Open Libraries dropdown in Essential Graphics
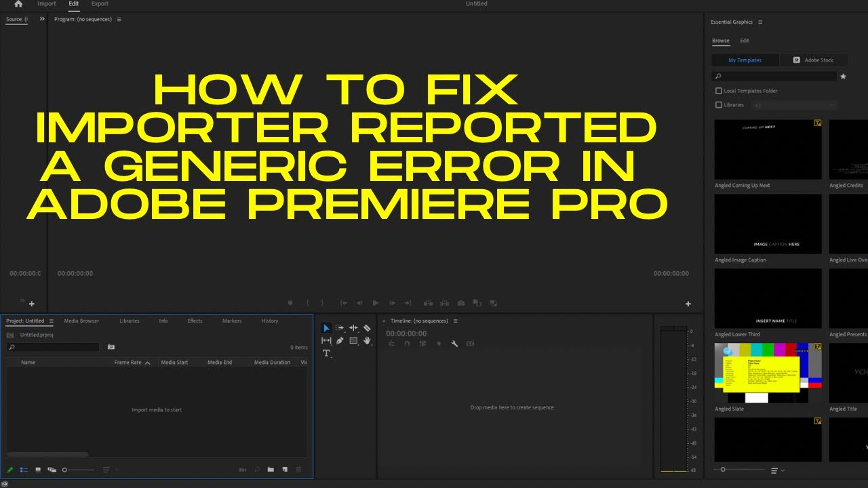 click(x=795, y=105)
